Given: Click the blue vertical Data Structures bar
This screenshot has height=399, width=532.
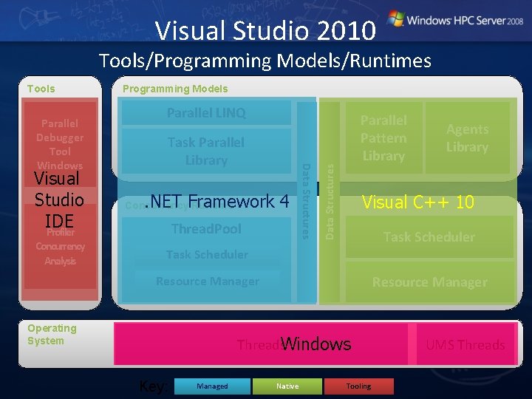Looking at the screenshot, I should click(x=307, y=202).
